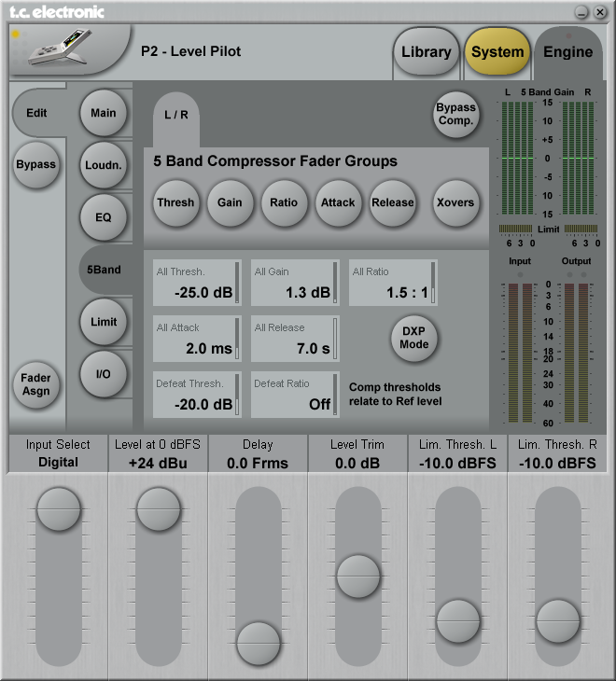616x681 pixels.
Task: Select the Thresh fader group
Action: 176,202
